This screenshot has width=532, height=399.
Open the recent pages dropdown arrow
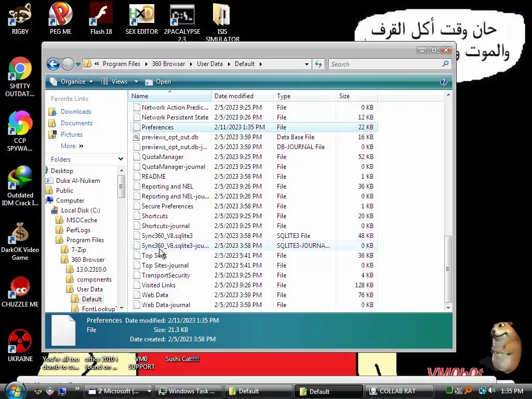pyautogui.click(x=78, y=64)
